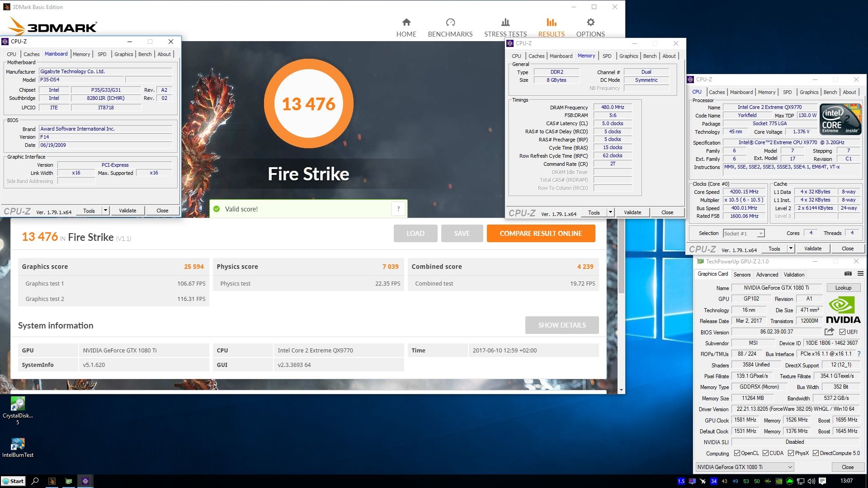Toggle the PhysX computing checkbox
Viewport: 868px width, 488px height.
791,453
